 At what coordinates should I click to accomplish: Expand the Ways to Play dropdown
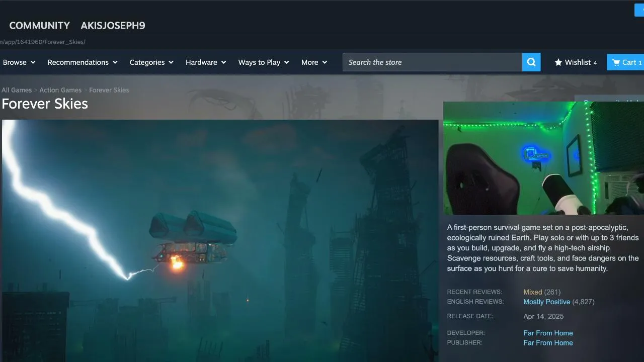pos(264,62)
